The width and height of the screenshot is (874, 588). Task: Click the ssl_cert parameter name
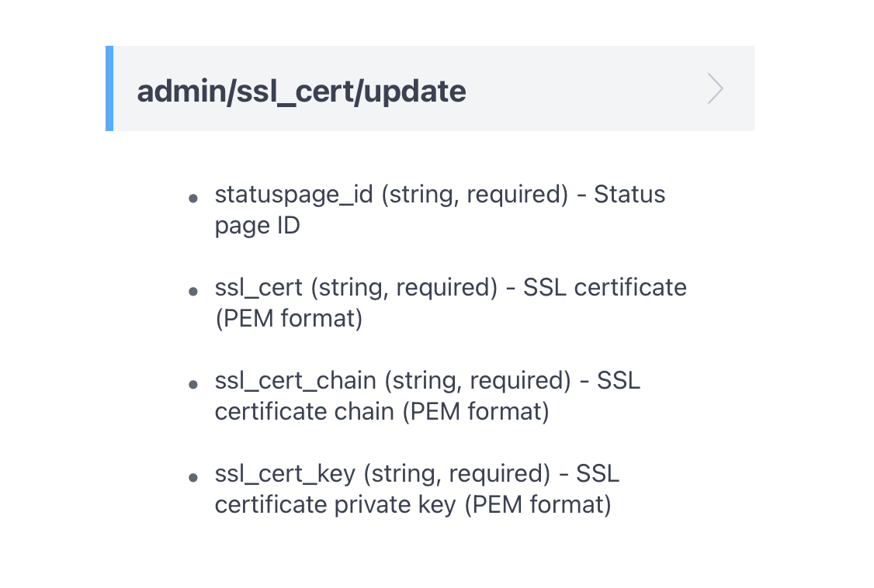pos(258,287)
